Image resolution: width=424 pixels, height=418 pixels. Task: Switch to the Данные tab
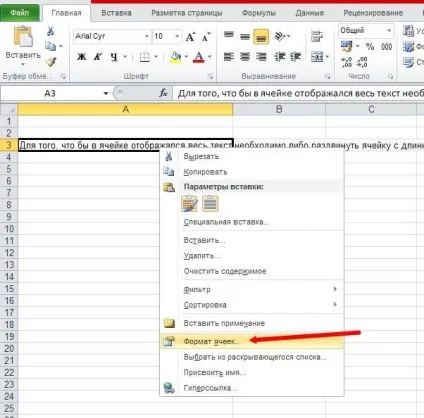click(x=310, y=13)
